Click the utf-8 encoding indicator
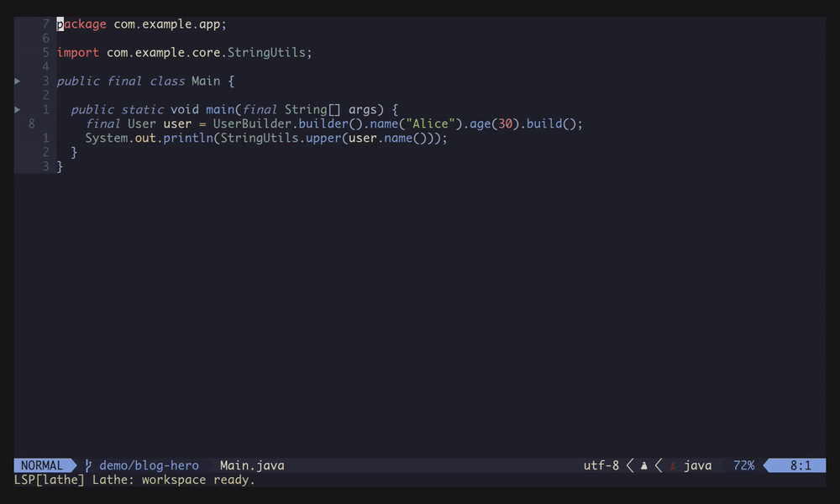 (601, 465)
